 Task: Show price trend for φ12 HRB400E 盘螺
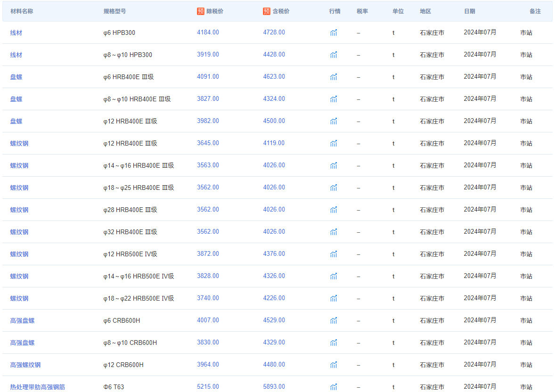334,121
